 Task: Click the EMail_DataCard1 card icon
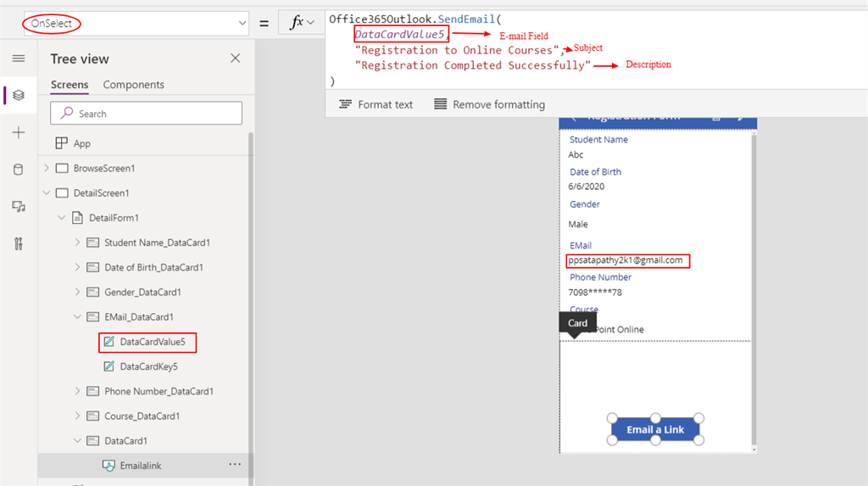tap(93, 317)
